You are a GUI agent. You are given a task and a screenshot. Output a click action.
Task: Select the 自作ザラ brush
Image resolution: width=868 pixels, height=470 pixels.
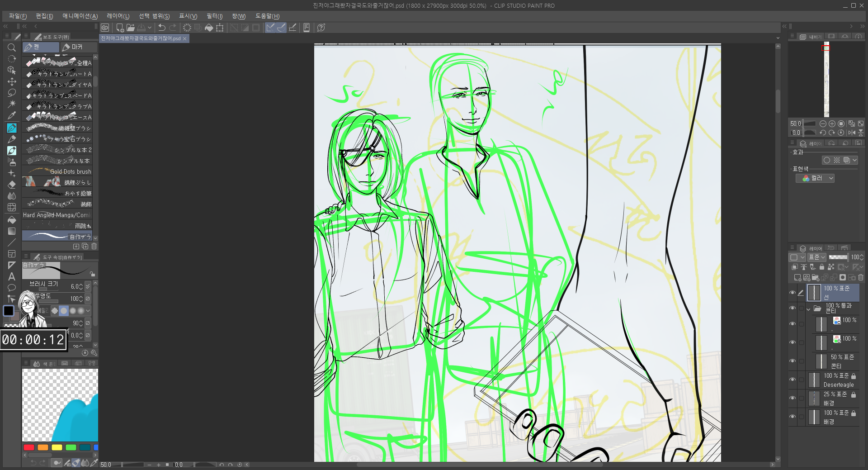pyautogui.click(x=57, y=236)
